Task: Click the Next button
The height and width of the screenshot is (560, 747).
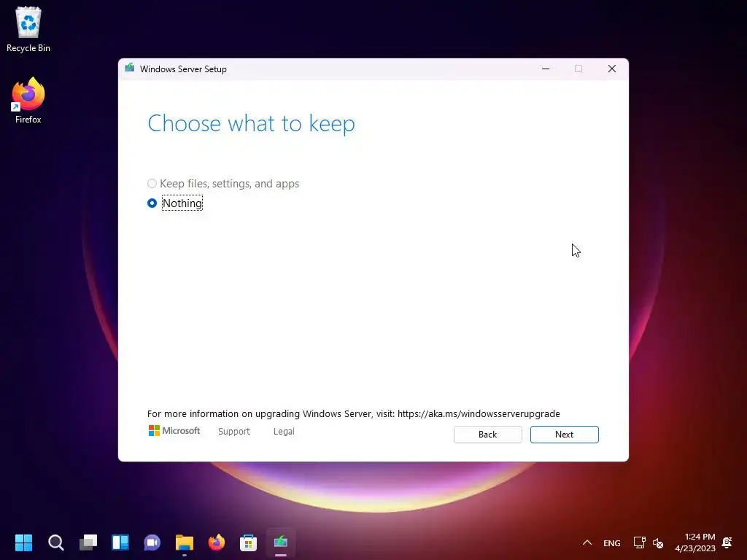Action: (564, 435)
